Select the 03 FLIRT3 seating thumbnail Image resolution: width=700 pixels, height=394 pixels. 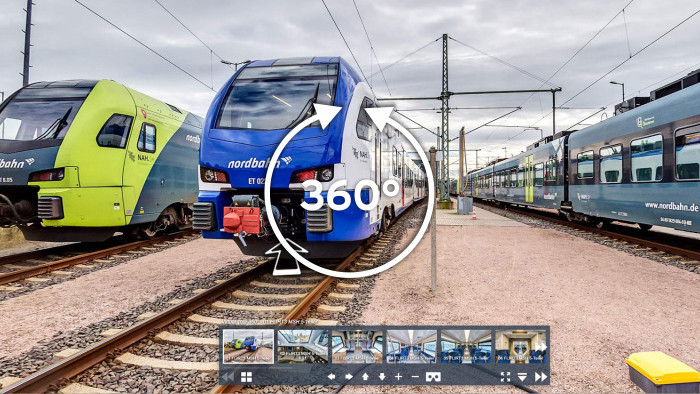pos(357,346)
